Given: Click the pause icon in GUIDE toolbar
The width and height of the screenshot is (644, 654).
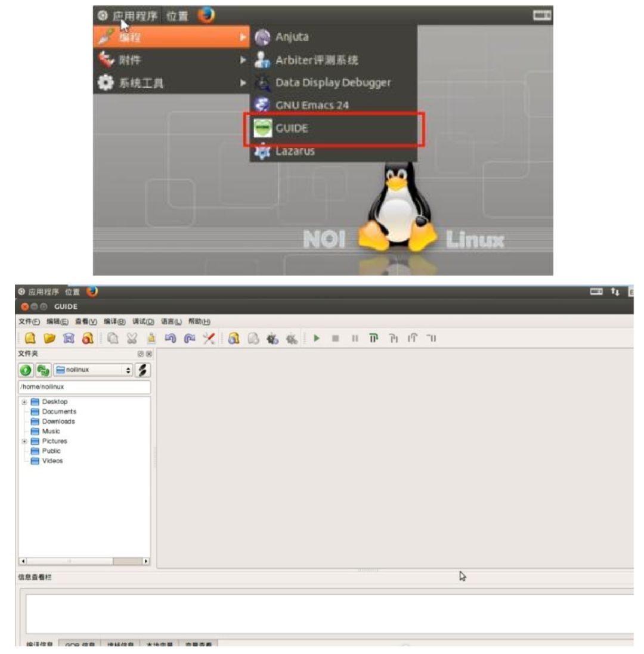Looking at the screenshot, I should (x=355, y=338).
